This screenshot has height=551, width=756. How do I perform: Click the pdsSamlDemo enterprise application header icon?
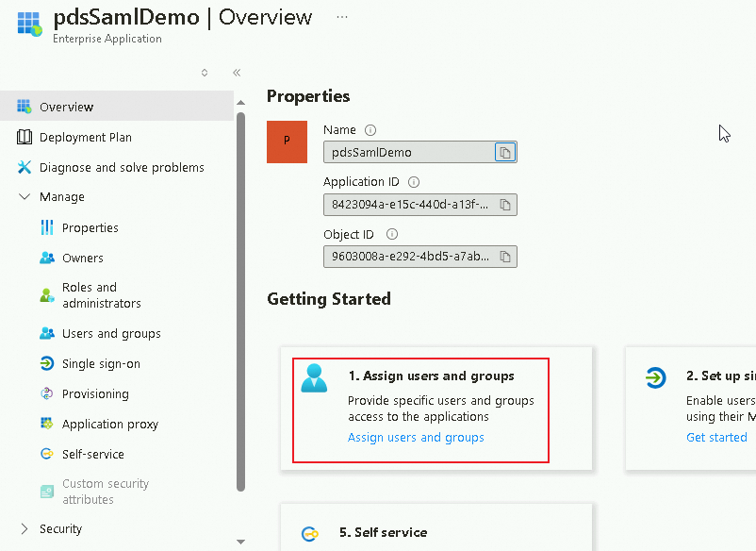(x=29, y=25)
